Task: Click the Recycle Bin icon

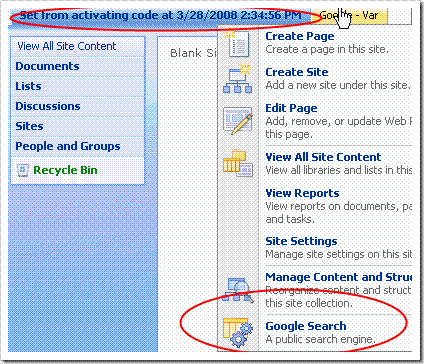Action: pyautogui.click(x=23, y=170)
